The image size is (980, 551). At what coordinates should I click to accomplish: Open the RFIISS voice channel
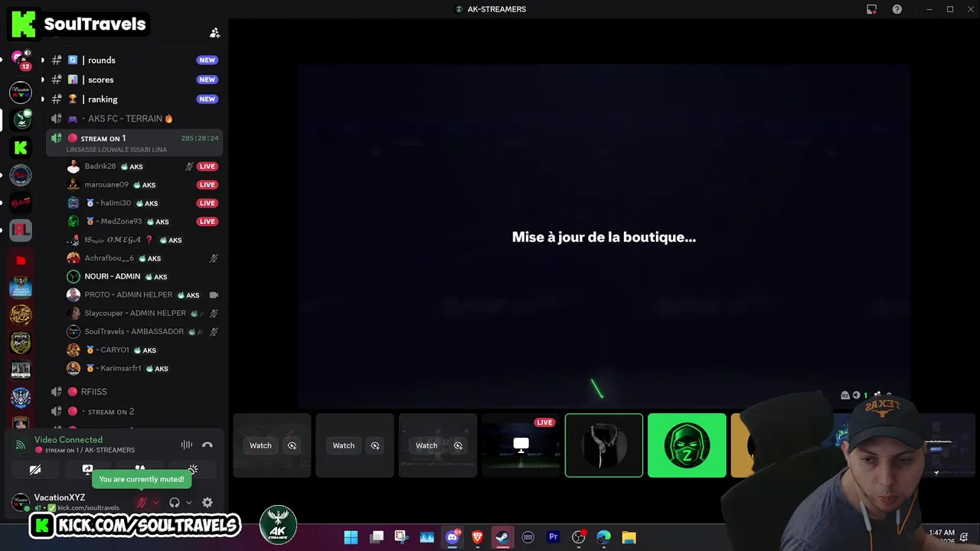tap(135, 392)
